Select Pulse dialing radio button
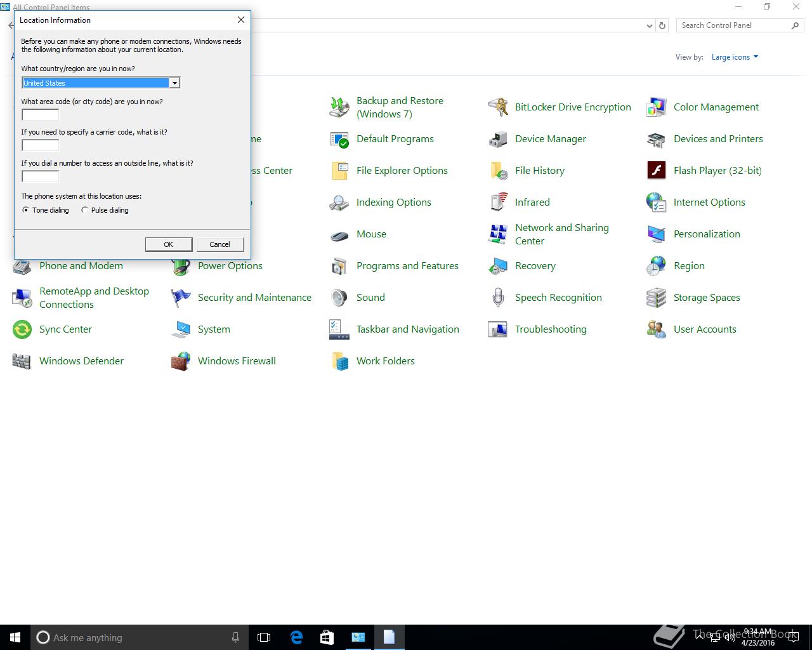812x650 pixels. pos(84,210)
